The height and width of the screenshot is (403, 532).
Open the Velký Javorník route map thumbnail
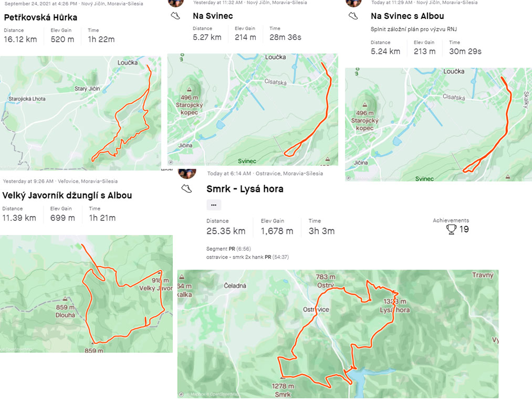(86, 294)
